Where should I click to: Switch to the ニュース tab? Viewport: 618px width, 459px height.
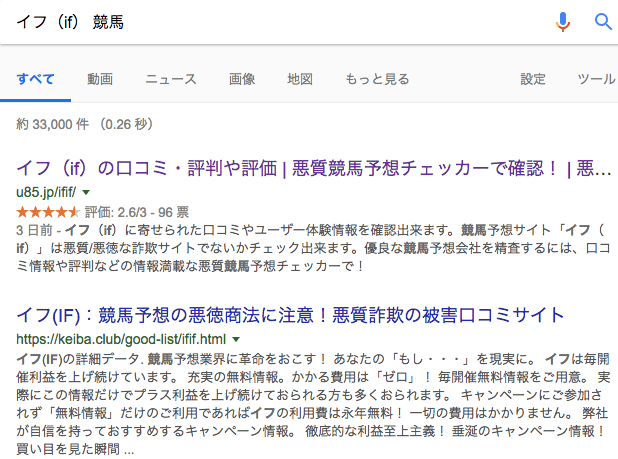171,79
